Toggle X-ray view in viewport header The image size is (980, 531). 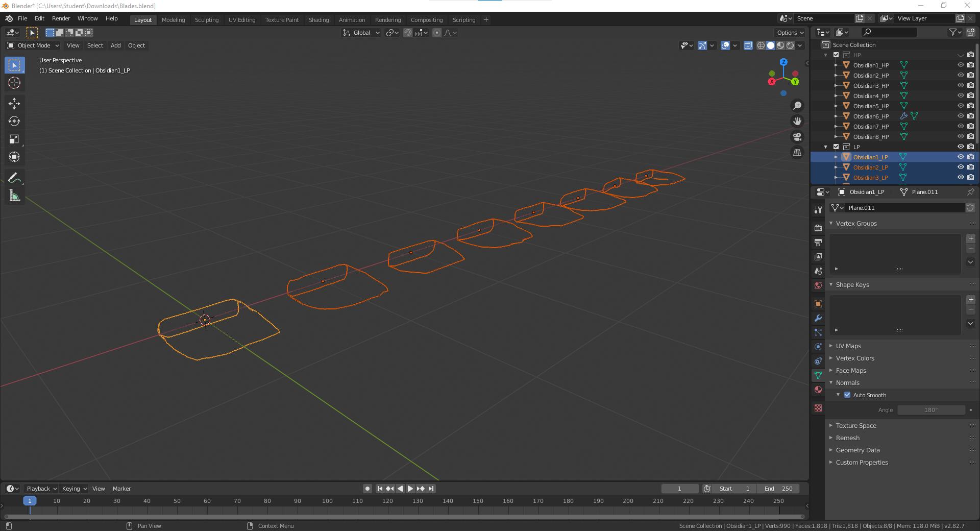[748, 45]
